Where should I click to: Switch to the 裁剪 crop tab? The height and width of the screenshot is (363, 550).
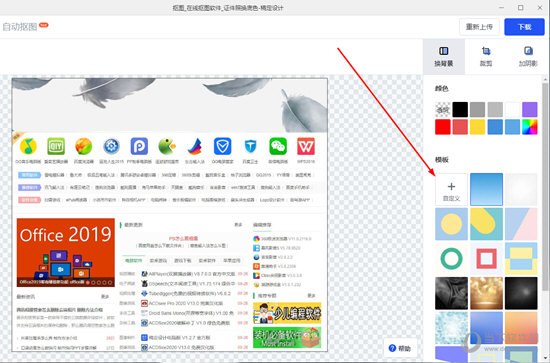click(x=486, y=56)
